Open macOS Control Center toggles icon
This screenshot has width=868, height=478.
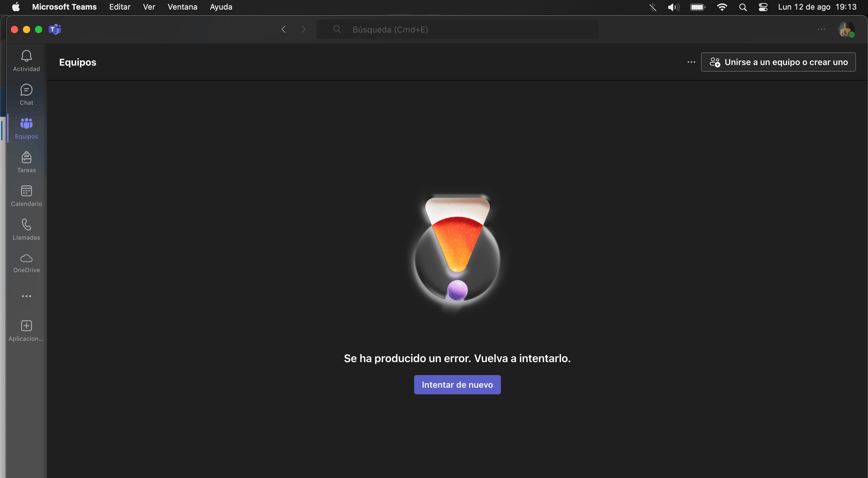pyautogui.click(x=763, y=7)
